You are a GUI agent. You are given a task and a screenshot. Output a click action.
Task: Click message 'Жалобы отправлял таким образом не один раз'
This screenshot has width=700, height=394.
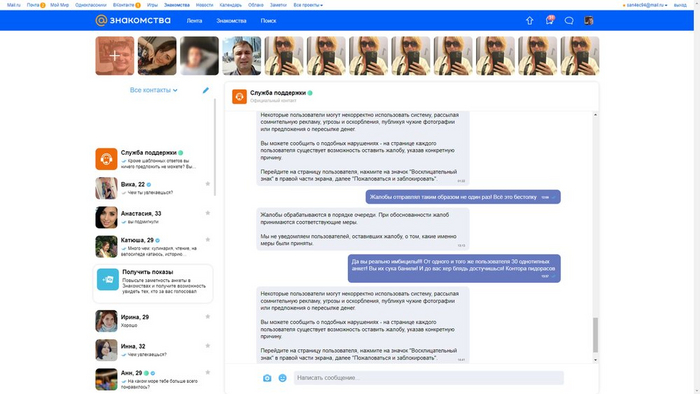463,197
